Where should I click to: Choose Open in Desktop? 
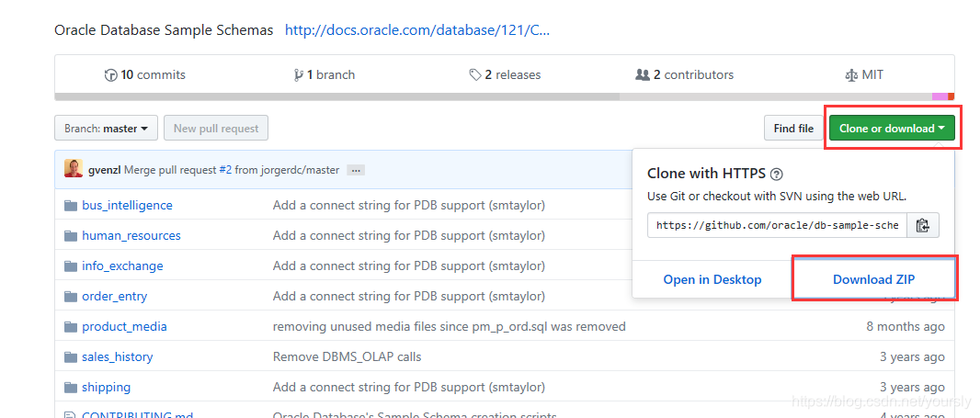712,279
